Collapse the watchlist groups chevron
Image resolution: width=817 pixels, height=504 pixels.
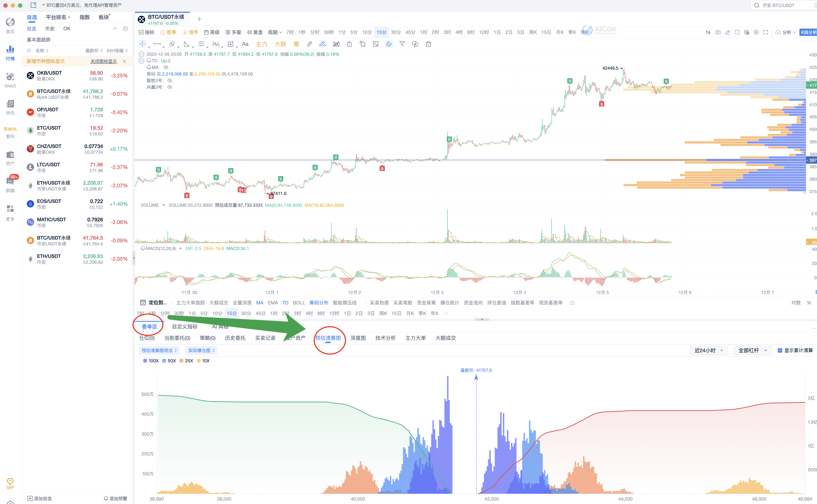click(x=115, y=29)
